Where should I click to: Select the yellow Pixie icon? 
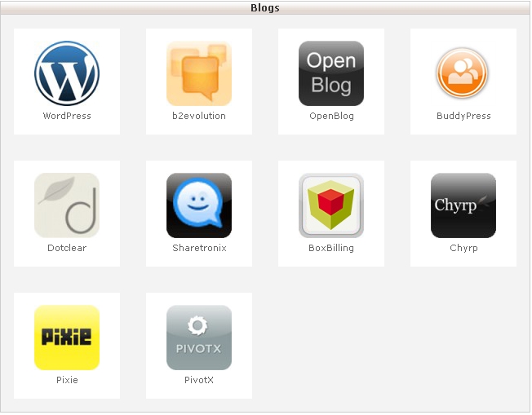67,338
